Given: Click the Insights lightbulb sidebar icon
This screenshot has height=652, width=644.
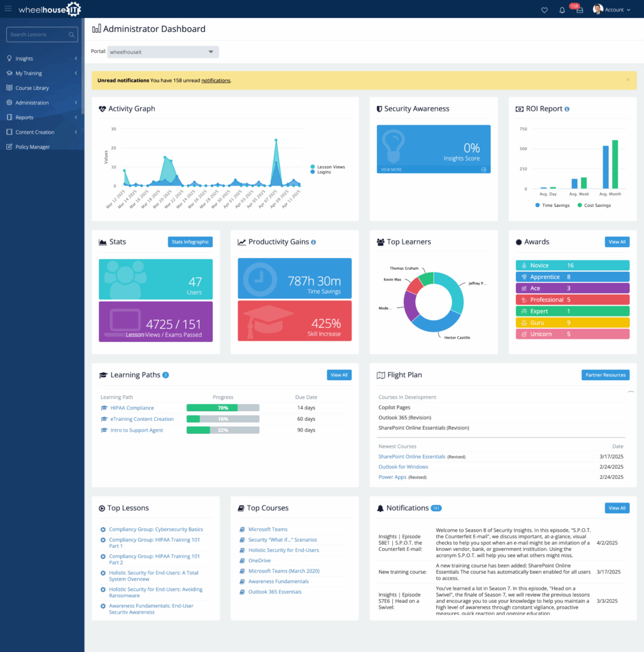Looking at the screenshot, I should click(x=9, y=58).
